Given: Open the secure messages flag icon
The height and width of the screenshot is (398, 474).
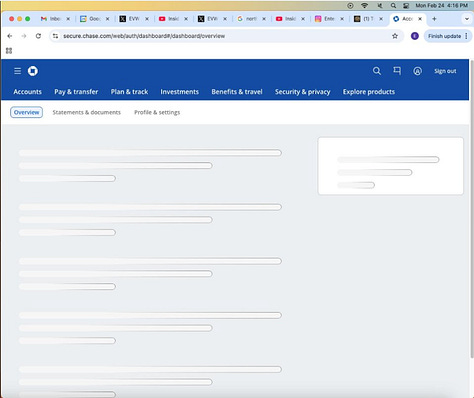Looking at the screenshot, I should (397, 71).
